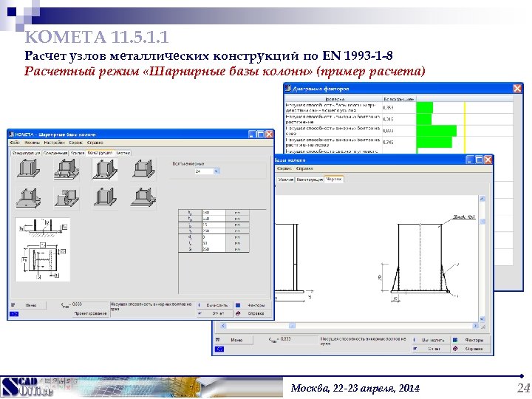Click vertical scrollbar thumb in drawing window
The image size is (532, 399).
(x=482, y=222)
